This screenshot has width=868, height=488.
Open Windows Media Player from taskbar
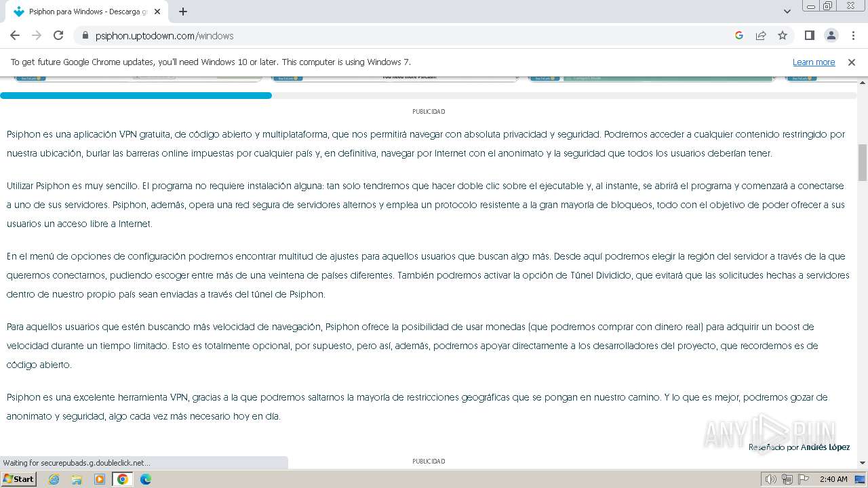coord(100,479)
